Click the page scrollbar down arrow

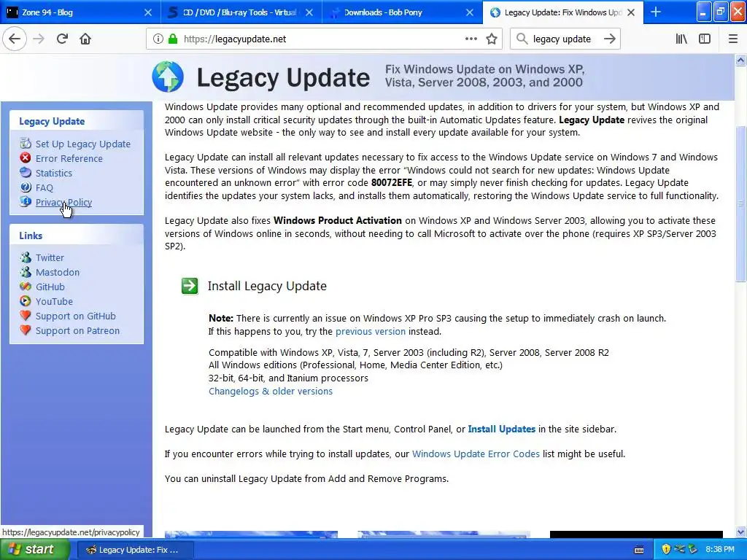coord(740,532)
